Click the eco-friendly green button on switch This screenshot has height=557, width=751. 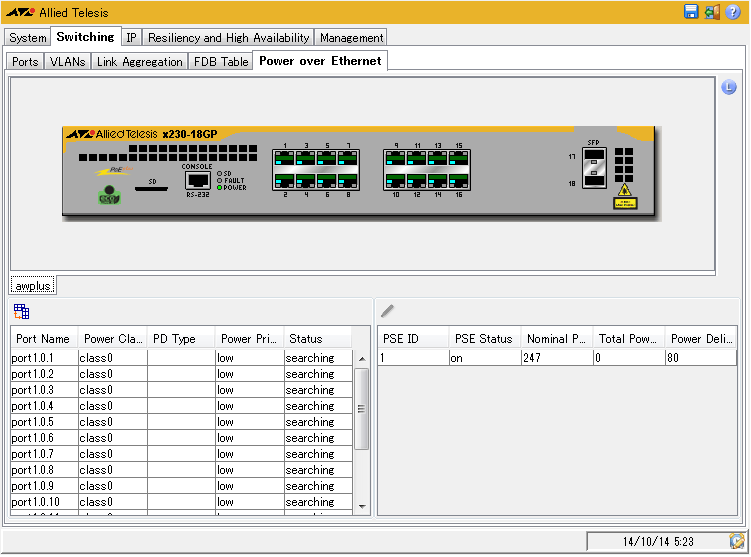109,195
